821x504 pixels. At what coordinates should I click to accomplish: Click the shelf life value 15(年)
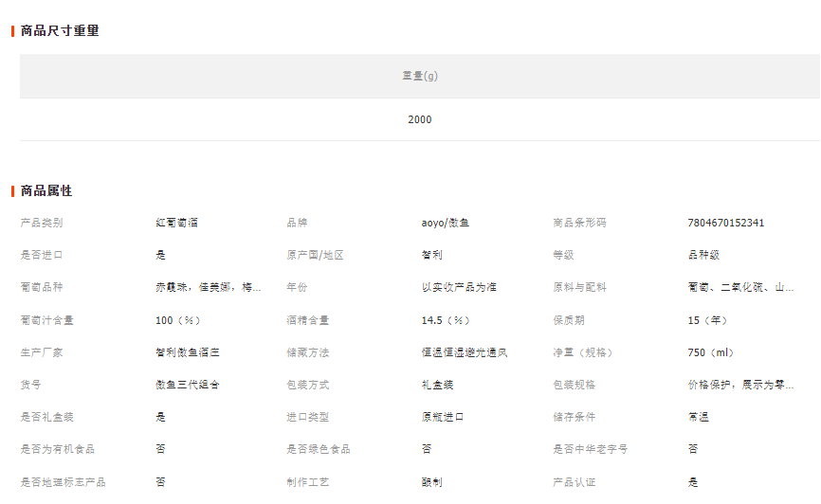coord(707,320)
